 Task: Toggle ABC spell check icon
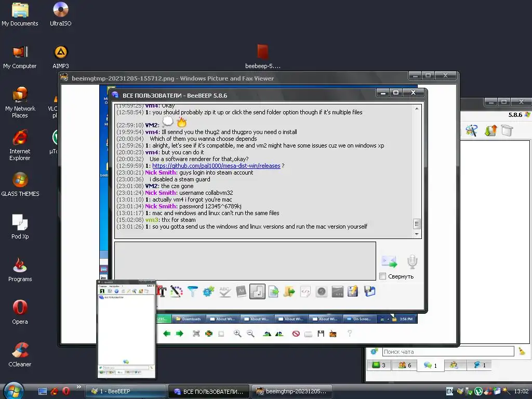pos(224,291)
